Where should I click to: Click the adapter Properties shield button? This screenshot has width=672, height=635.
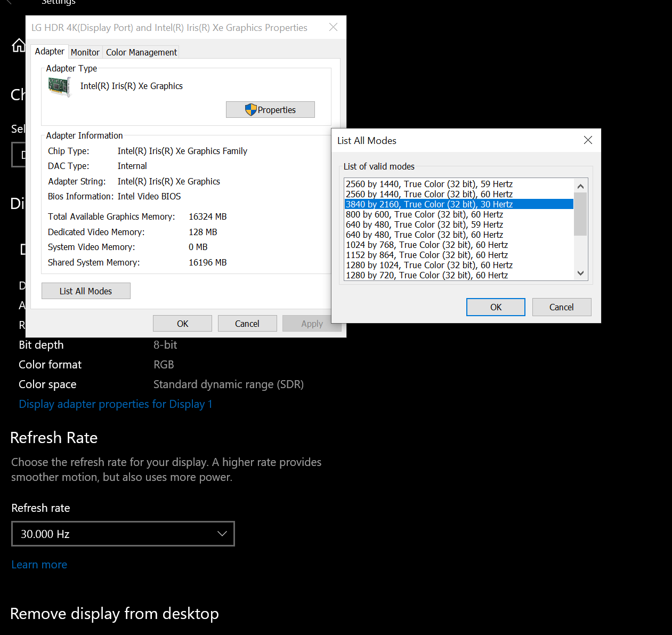point(270,110)
